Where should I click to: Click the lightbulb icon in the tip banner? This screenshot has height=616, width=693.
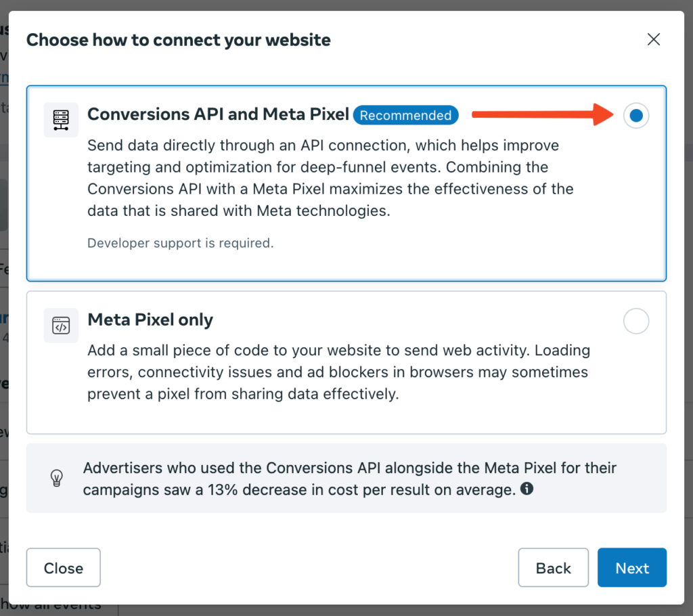(x=58, y=479)
